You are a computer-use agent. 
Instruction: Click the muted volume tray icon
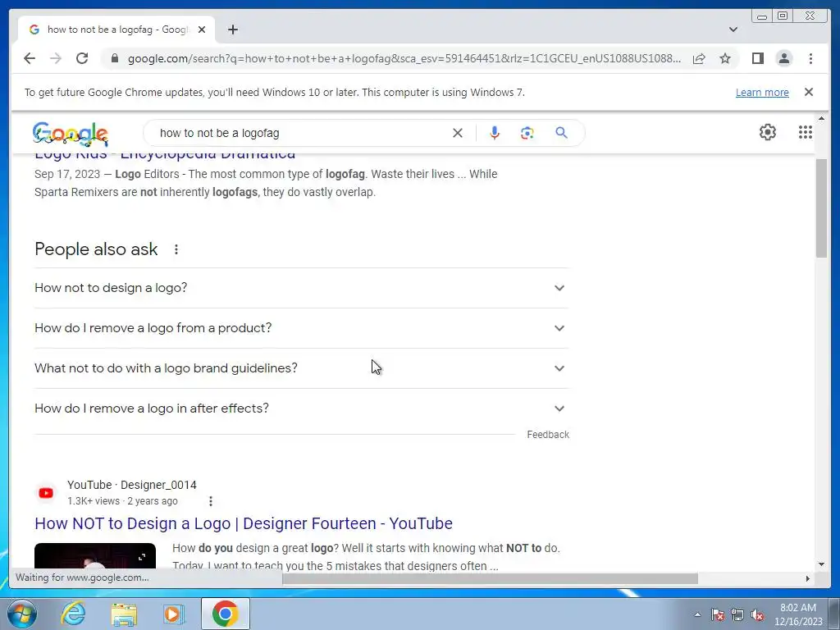pyautogui.click(x=757, y=614)
